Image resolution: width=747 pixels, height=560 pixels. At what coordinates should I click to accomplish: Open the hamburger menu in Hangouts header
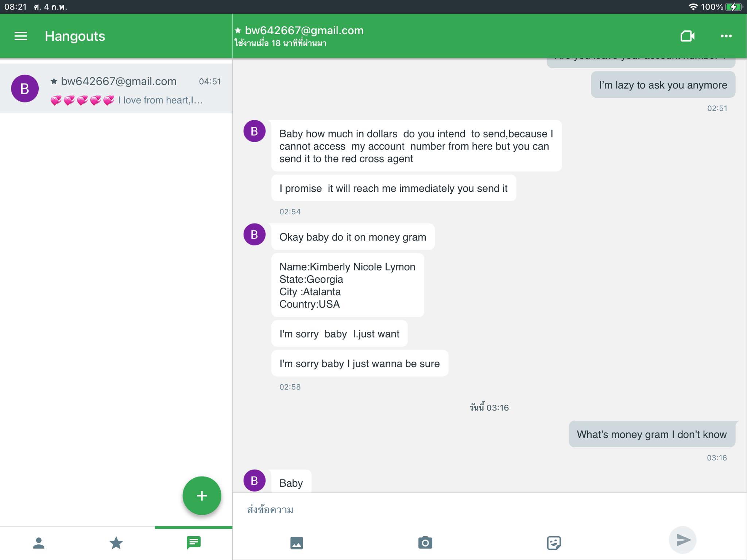[x=20, y=36]
